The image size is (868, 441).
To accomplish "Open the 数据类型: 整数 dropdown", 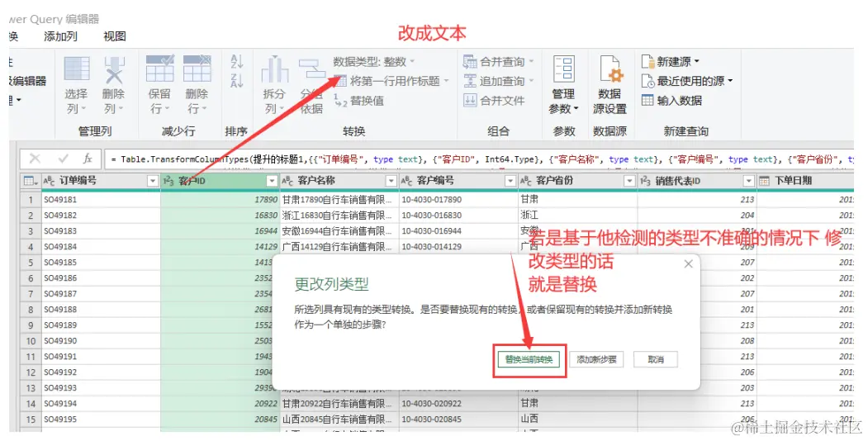I will click(x=374, y=61).
